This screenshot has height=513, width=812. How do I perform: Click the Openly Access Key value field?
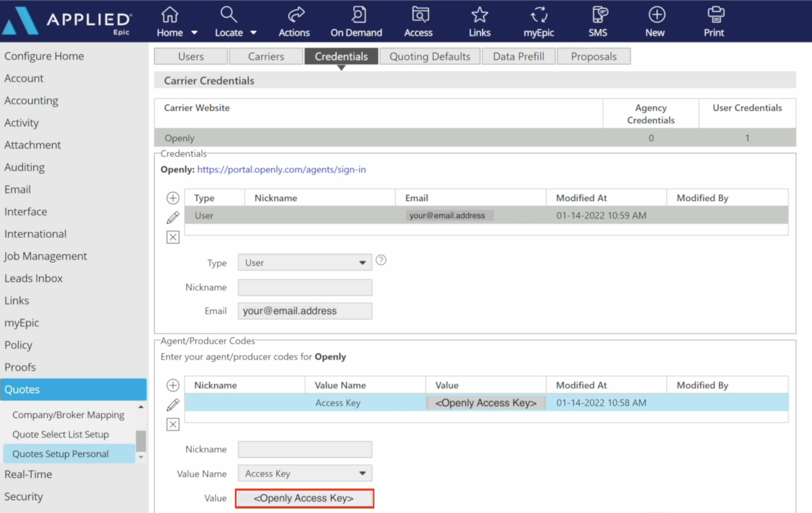[304, 498]
